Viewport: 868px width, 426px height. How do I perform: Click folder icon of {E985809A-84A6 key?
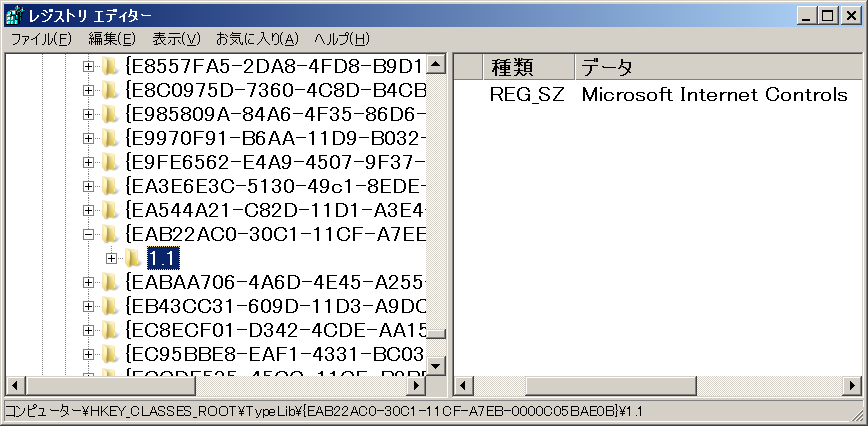(110, 115)
